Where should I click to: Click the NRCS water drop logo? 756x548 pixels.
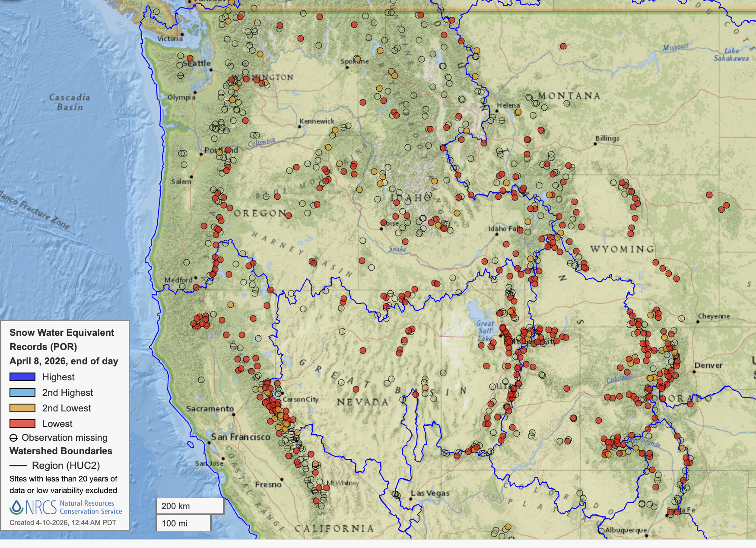coord(16,507)
